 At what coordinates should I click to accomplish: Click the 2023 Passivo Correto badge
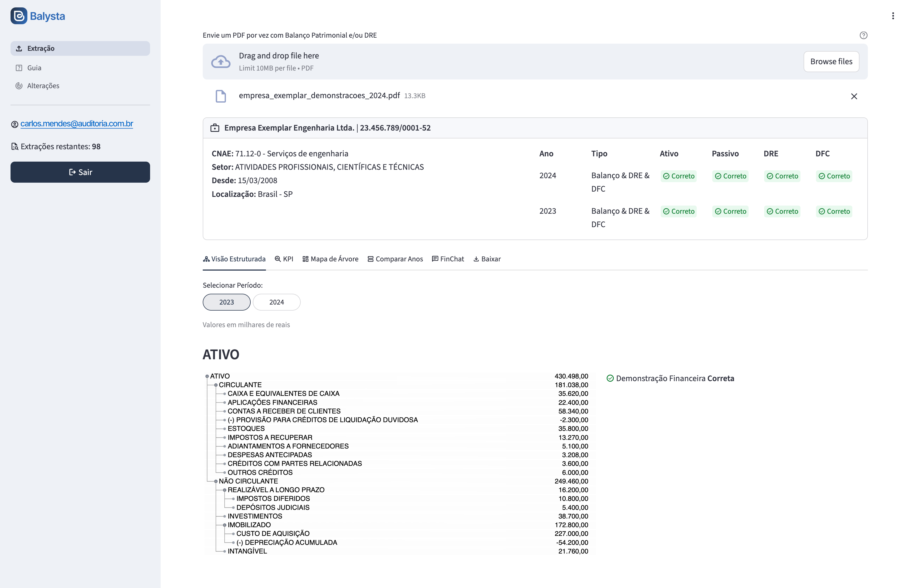point(730,212)
